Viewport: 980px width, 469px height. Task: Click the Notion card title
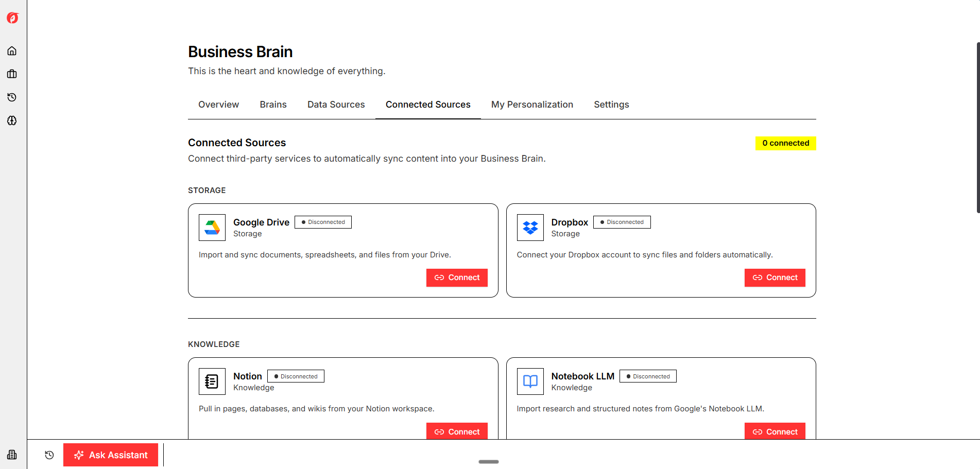pyautogui.click(x=248, y=376)
